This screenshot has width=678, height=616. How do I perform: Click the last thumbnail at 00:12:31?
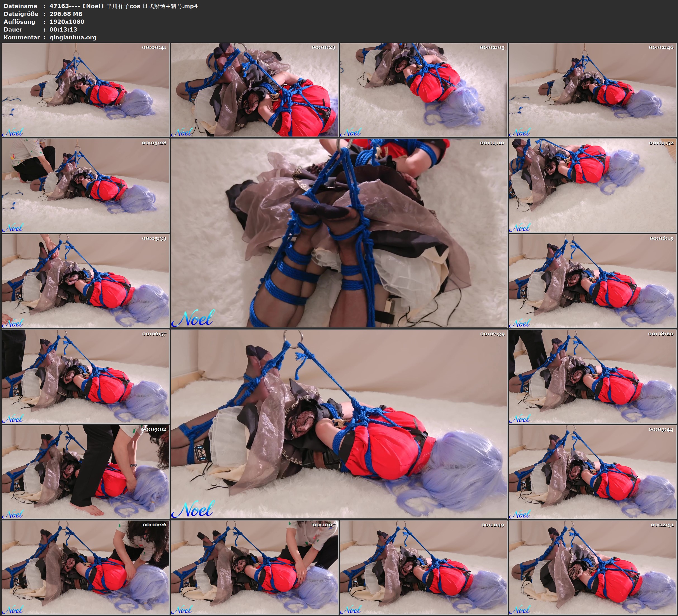tap(592, 567)
